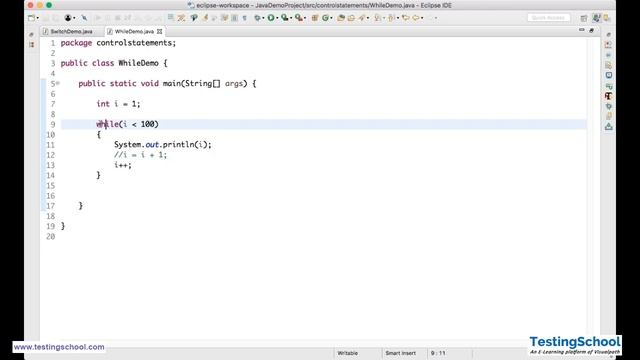Click the 'Smart Insert' status bar entry

pos(400,353)
